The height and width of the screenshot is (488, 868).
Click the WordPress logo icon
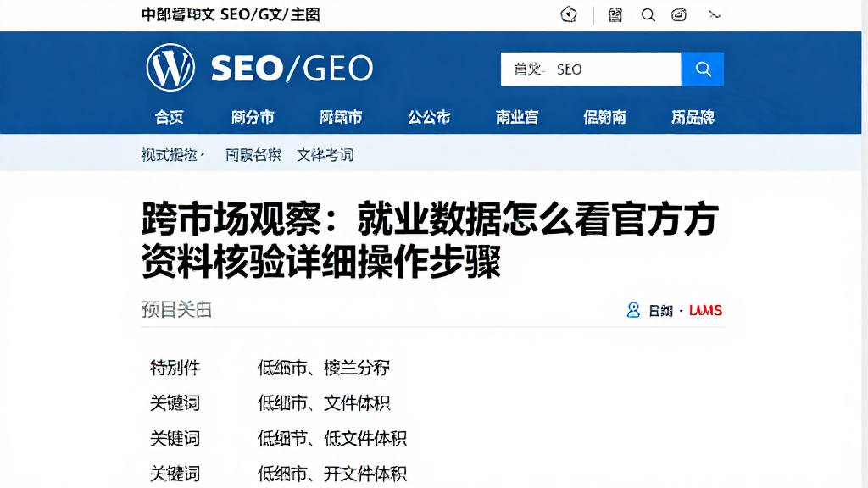170,68
